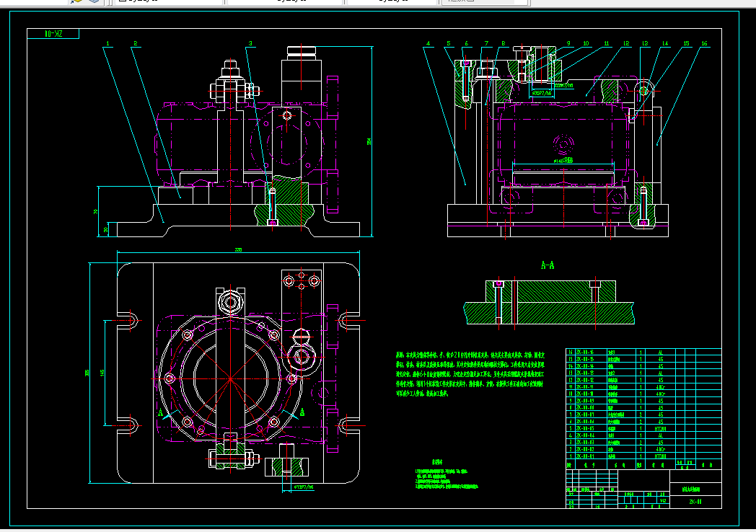Click part balloon number 1 in front view

(107, 43)
